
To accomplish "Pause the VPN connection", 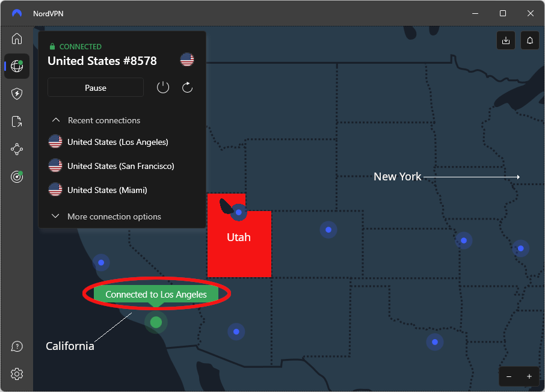I will point(96,88).
